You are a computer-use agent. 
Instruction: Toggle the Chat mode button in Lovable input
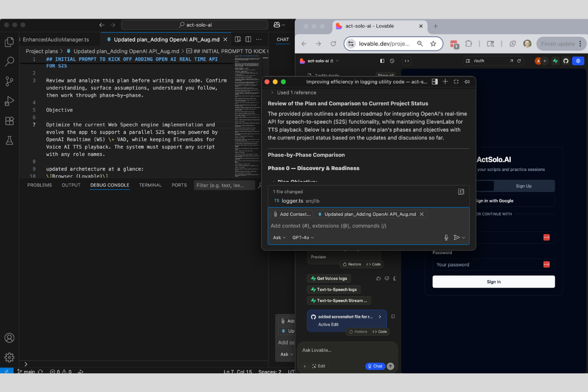[375, 366]
